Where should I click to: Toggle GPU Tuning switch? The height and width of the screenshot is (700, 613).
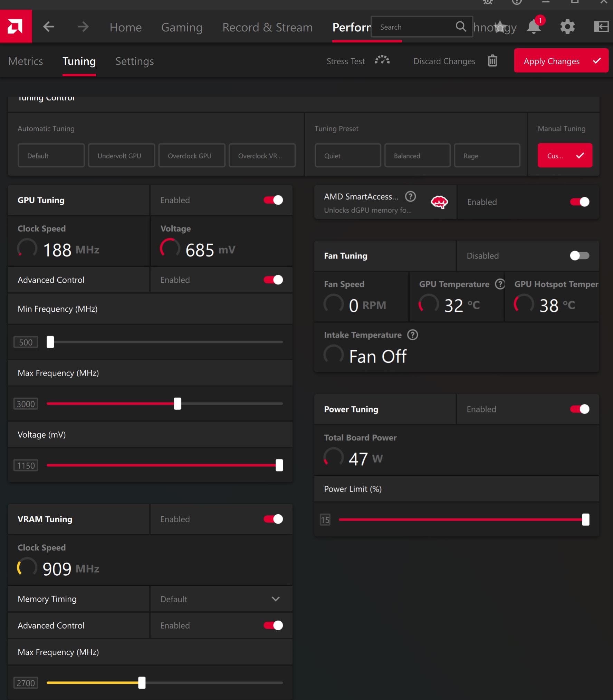click(x=273, y=200)
